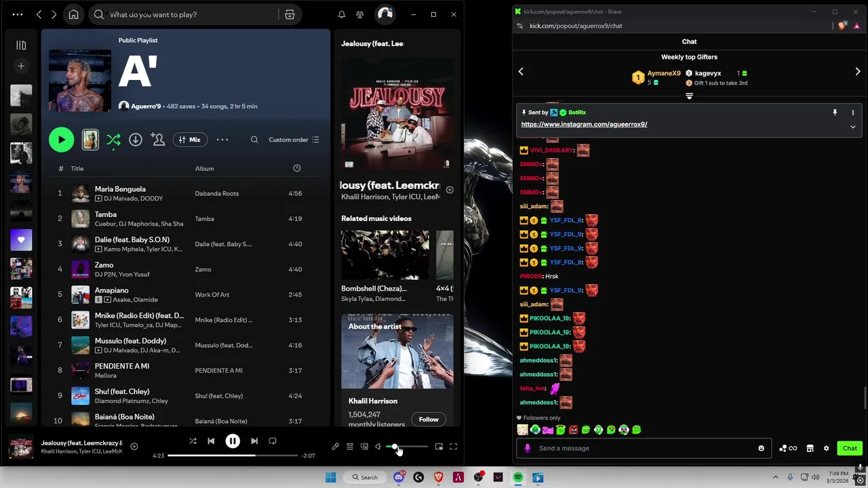Skip to next track
The width and height of the screenshot is (868, 488).
(254, 441)
